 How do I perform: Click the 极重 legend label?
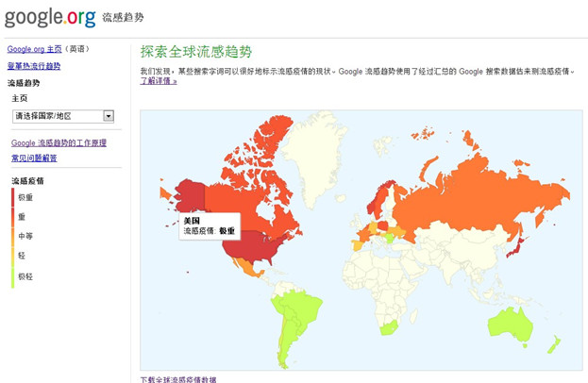(x=25, y=197)
